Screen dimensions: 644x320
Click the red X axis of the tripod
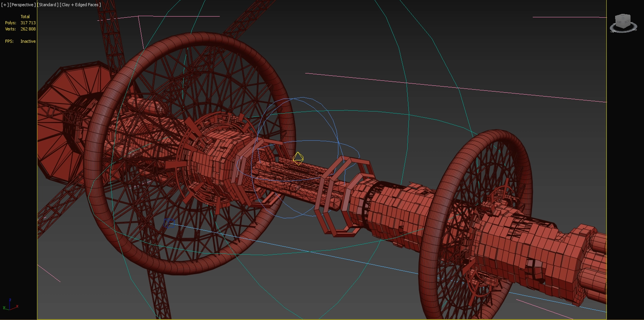pyautogui.click(x=16, y=307)
